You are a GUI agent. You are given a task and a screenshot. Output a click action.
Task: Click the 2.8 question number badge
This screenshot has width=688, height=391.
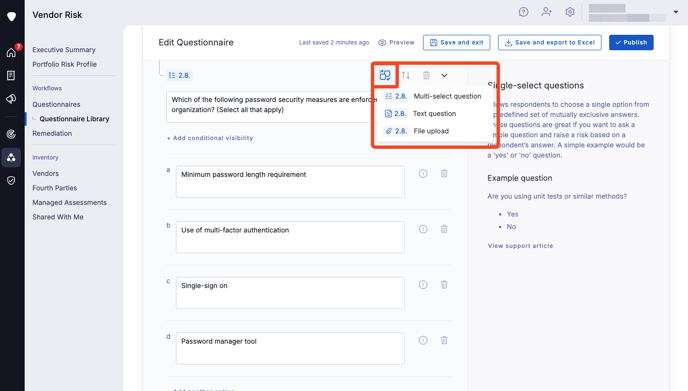(179, 75)
